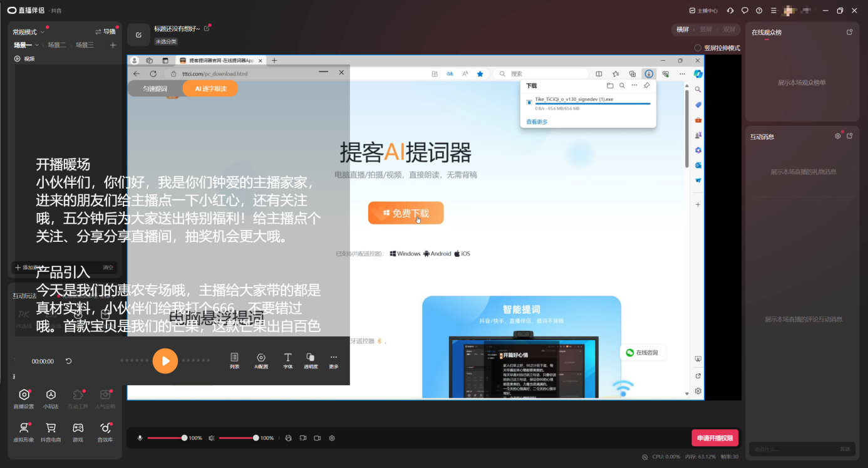Add a new scene with plus icon
868x468 pixels.
[x=113, y=45]
